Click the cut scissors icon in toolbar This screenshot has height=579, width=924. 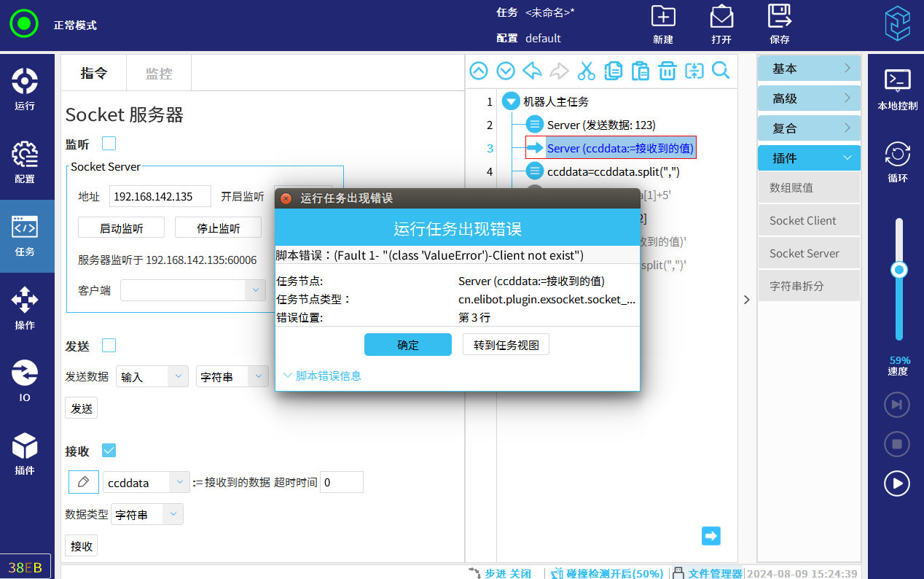pos(586,71)
